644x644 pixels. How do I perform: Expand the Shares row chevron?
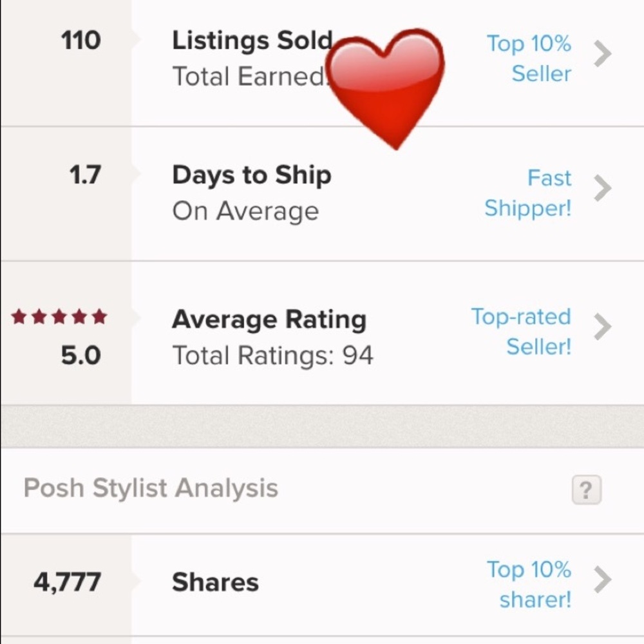coord(603,580)
